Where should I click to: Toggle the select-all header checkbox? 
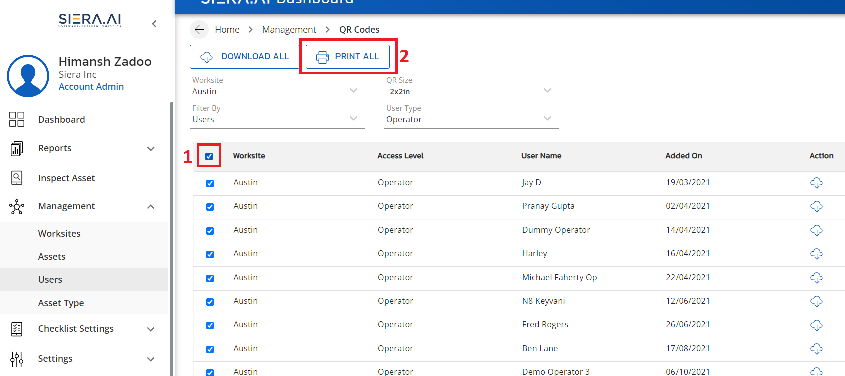click(210, 156)
